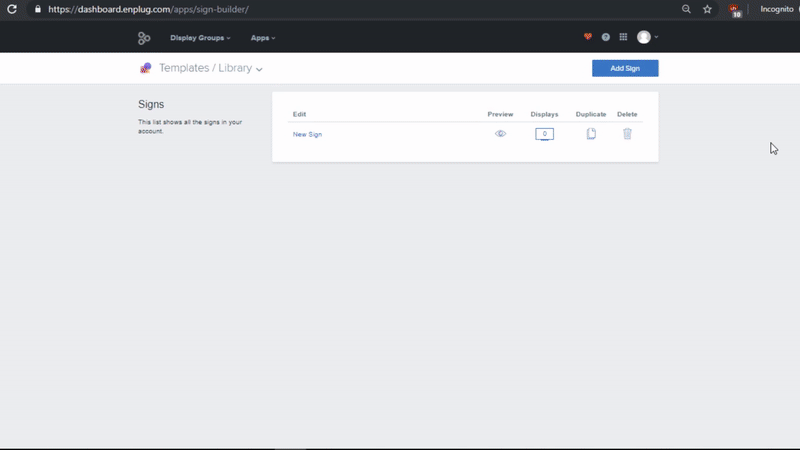Click the Add Sign button

click(x=625, y=68)
